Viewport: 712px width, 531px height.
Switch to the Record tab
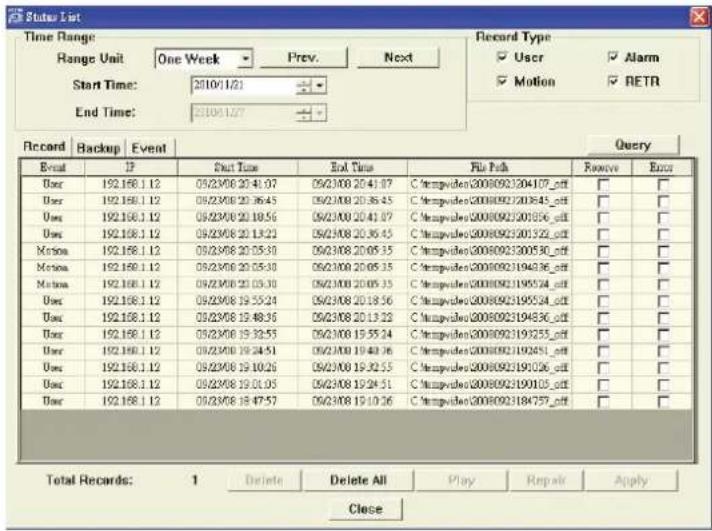(44, 147)
